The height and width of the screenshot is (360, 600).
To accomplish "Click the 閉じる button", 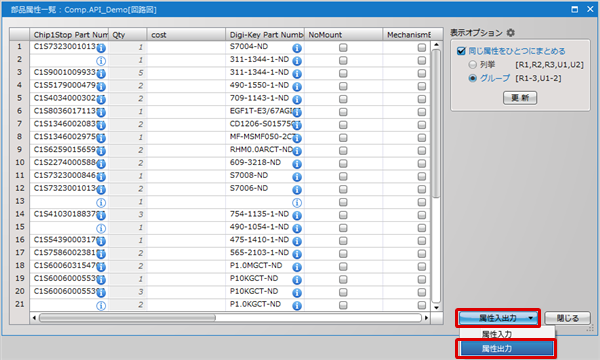I will (567, 318).
